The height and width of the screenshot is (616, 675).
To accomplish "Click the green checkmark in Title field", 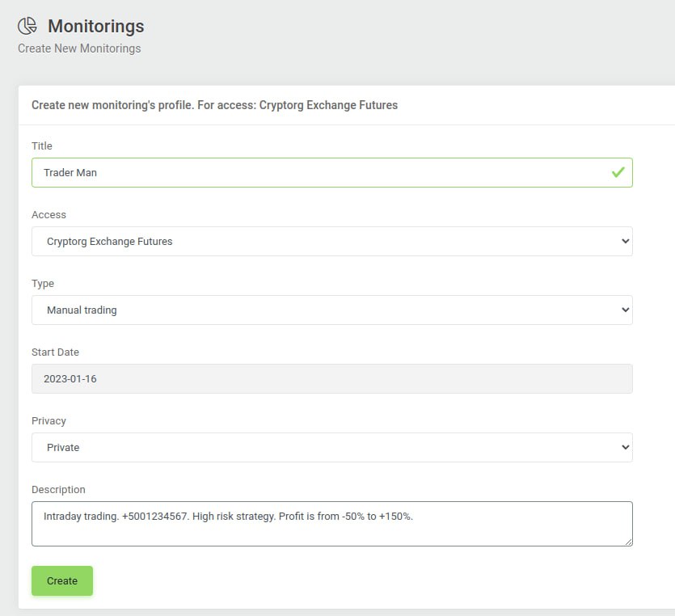I will (618, 173).
